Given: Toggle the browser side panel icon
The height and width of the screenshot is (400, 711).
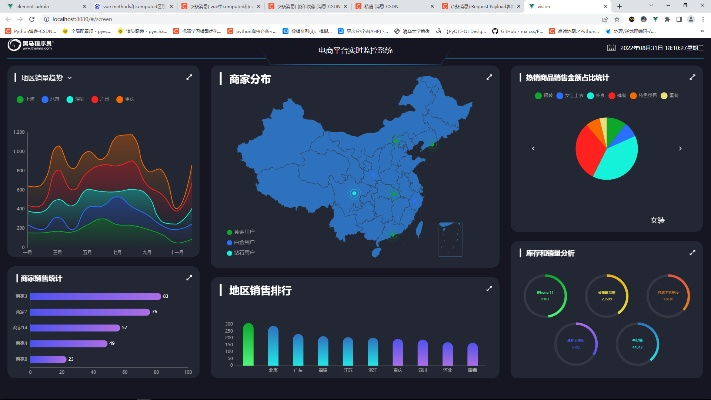Looking at the screenshot, I should pos(679,20).
